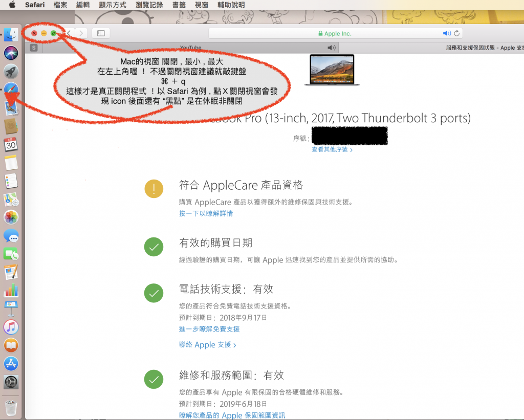Screen dimensions: 524x420
Task: Open the Maps app icon
Action: [11, 200]
